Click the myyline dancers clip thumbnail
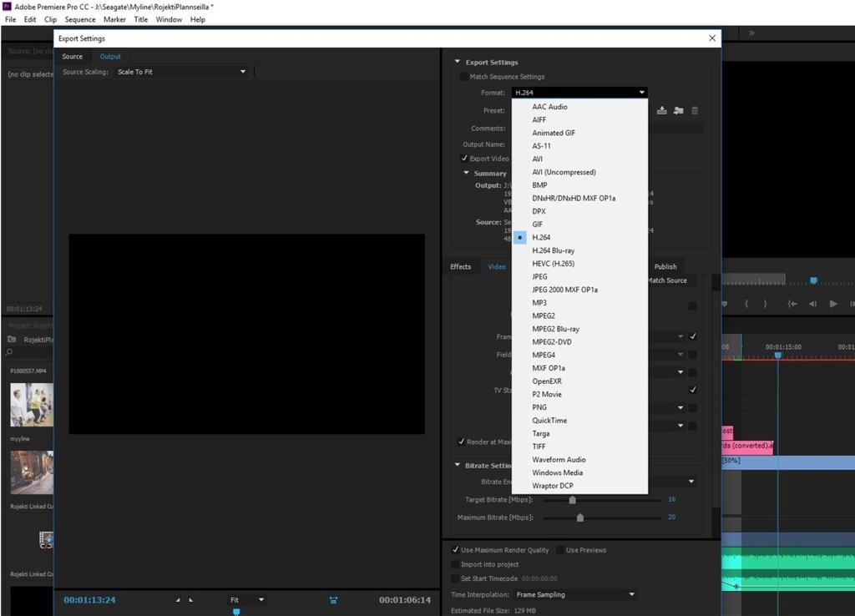Screen dimensions: 855x616 tap(32, 405)
